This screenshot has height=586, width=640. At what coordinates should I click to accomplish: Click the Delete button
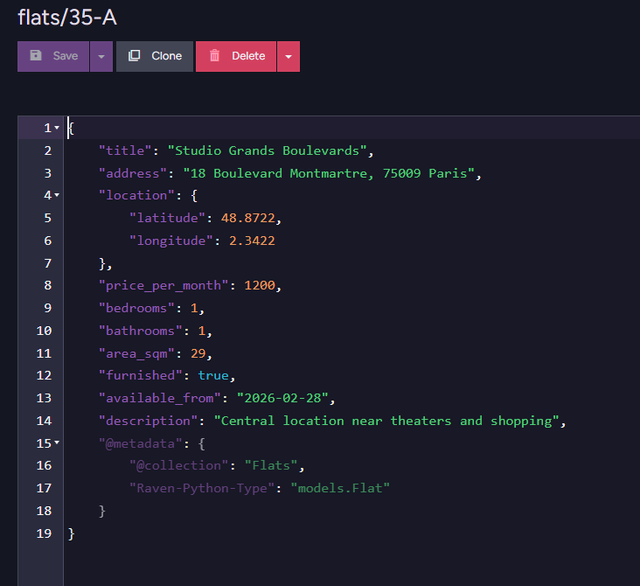click(235, 56)
